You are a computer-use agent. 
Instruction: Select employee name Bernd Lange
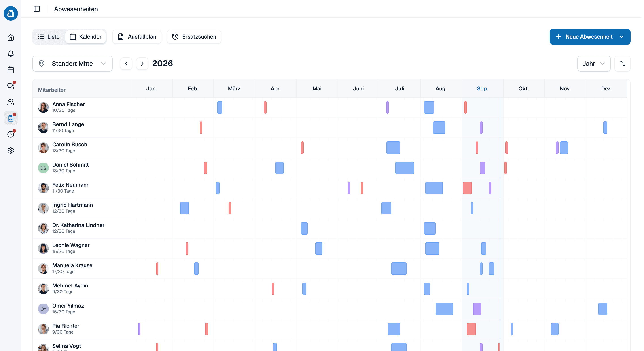pyautogui.click(x=68, y=124)
